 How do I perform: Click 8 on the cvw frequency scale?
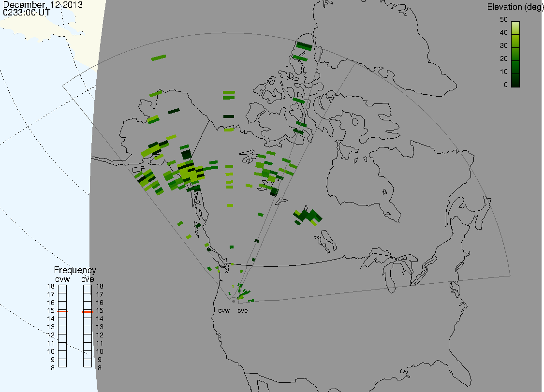53,368
